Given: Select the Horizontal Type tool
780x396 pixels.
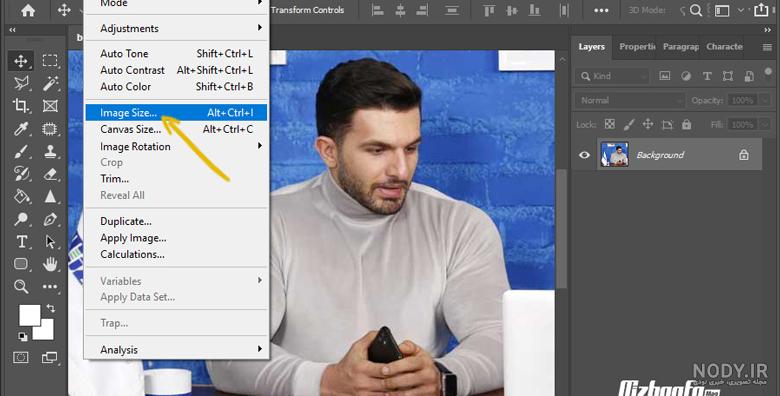Looking at the screenshot, I should [x=21, y=241].
